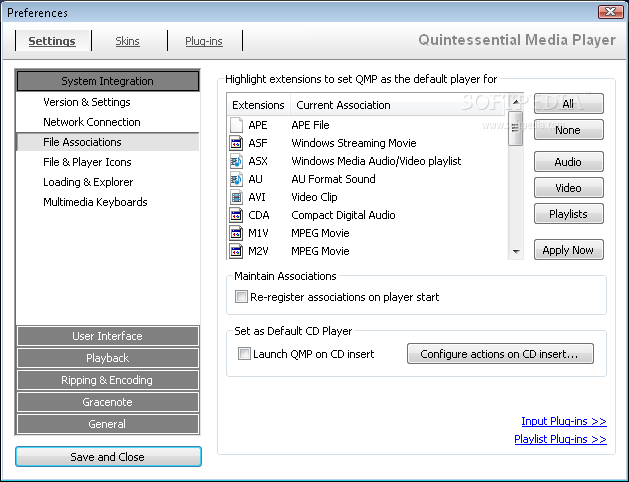Open Multimedia Keyboards page
The height and width of the screenshot is (482, 629).
tap(95, 202)
